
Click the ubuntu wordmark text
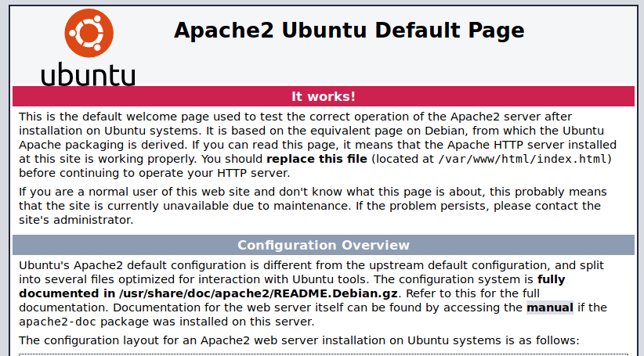point(89,74)
